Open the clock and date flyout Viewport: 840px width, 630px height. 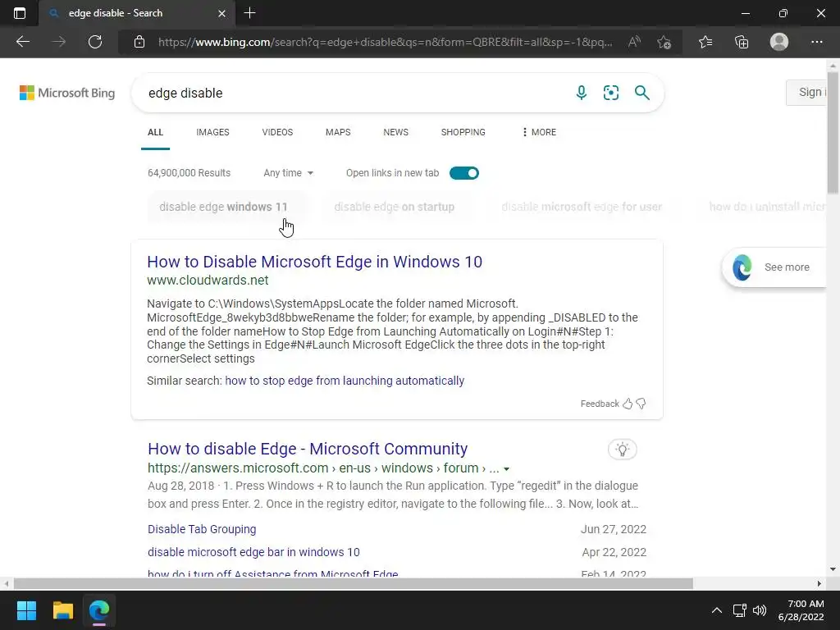click(801, 610)
